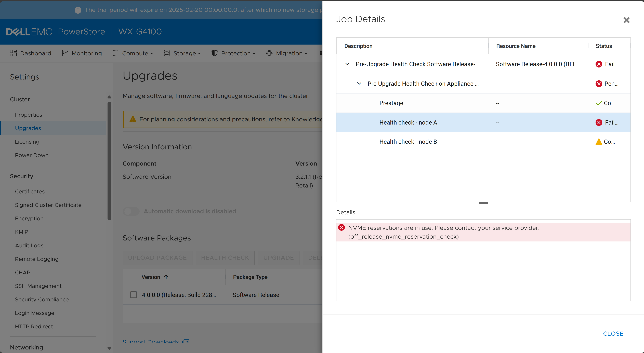Click the Monitoring flag icon

click(x=64, y=53)
